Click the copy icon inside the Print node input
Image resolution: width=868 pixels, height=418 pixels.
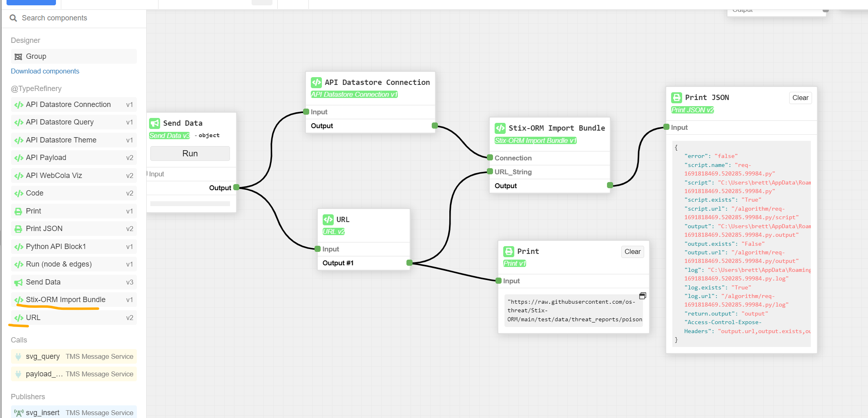(643, 296)
